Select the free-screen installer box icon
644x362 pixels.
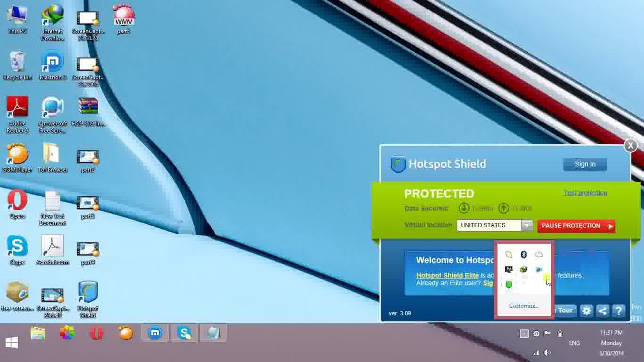pos(17,297)
